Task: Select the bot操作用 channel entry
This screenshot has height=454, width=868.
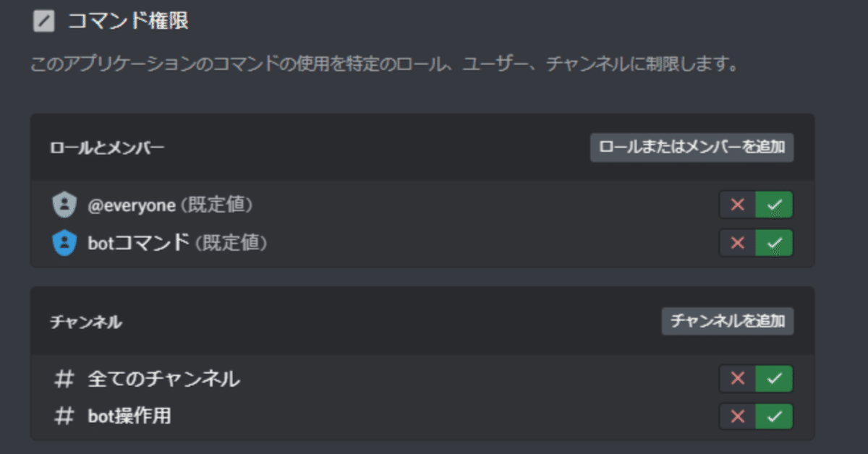Action: 129,416
